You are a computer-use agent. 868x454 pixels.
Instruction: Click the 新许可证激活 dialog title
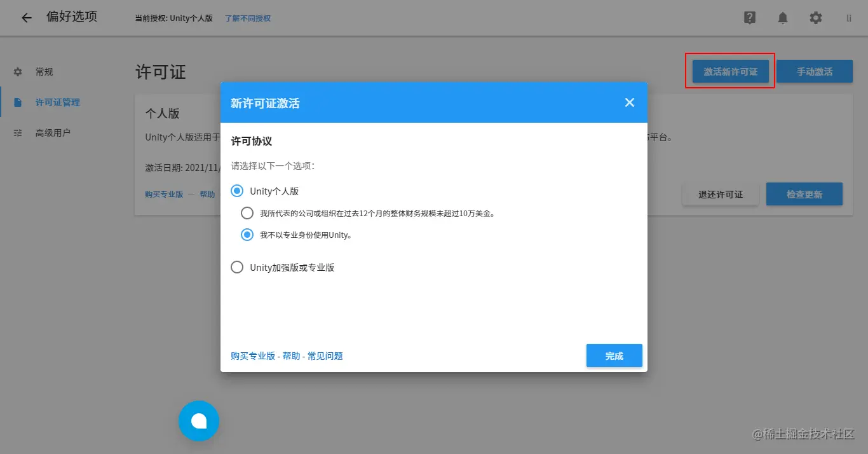pos(265,103)
